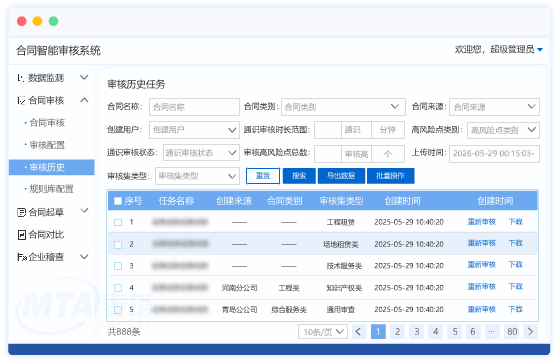Go to next page arrow
560x364 pixels.
pyautogui.click(x=530, y=332)
